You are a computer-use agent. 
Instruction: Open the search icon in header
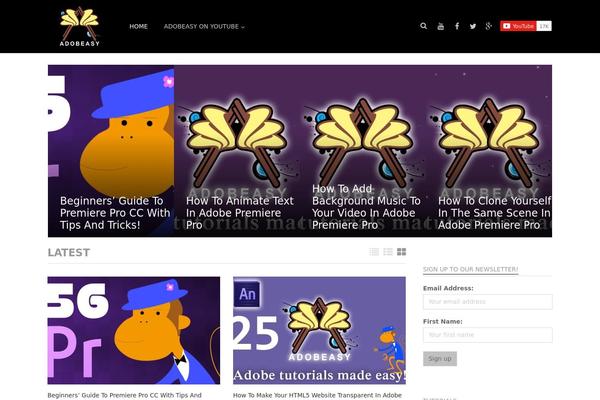point(424,26)
